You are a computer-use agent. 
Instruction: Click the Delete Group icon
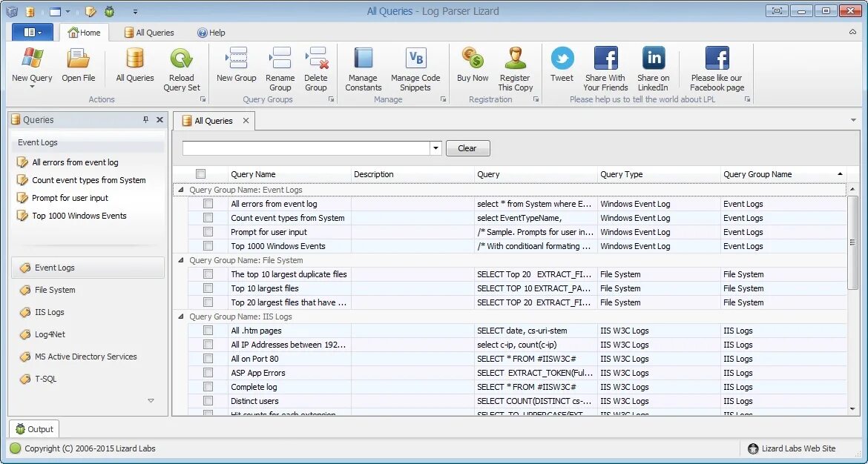(316, 59)
